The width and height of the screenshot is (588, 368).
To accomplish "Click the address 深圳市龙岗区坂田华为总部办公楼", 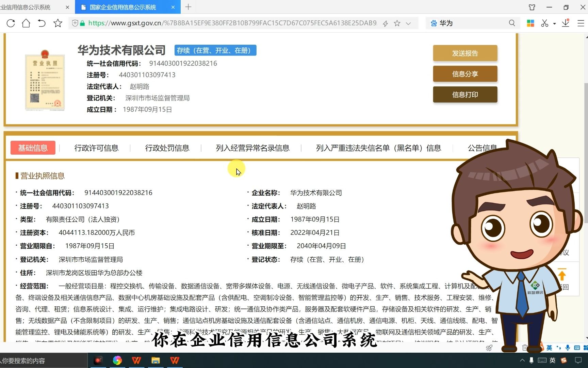I will pos(94,273).
